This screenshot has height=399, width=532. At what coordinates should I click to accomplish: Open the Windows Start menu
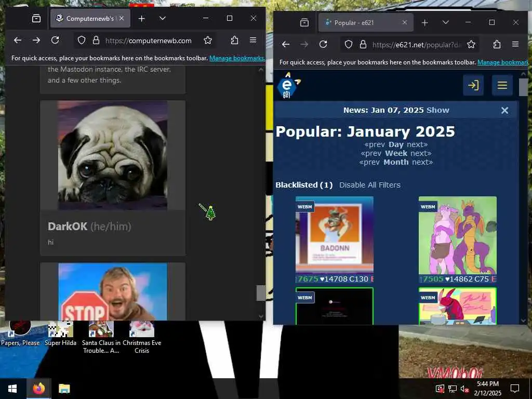[x=13, y=389]
